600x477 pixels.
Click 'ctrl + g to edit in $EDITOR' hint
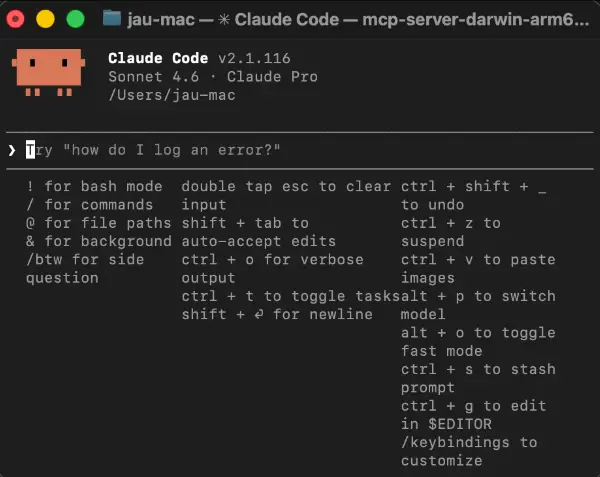click(x=474, y=415)
